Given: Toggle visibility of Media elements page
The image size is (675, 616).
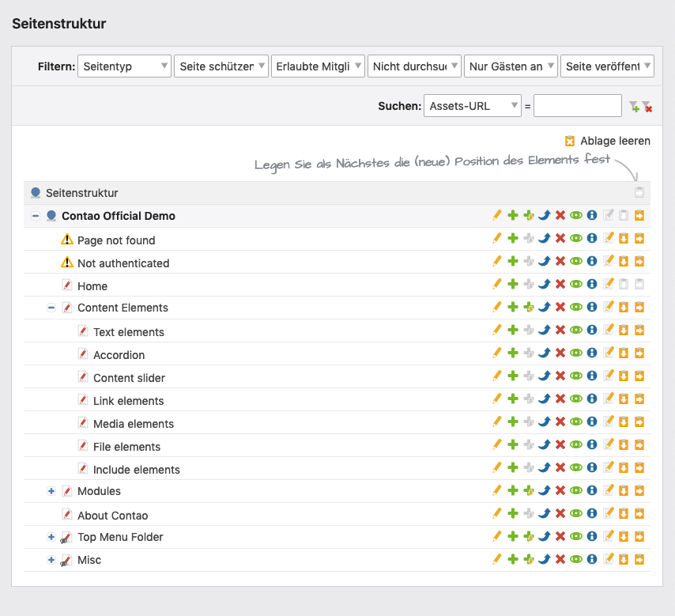Looking at the screenshot, I should pyautogui.click(x=576, y=421).
